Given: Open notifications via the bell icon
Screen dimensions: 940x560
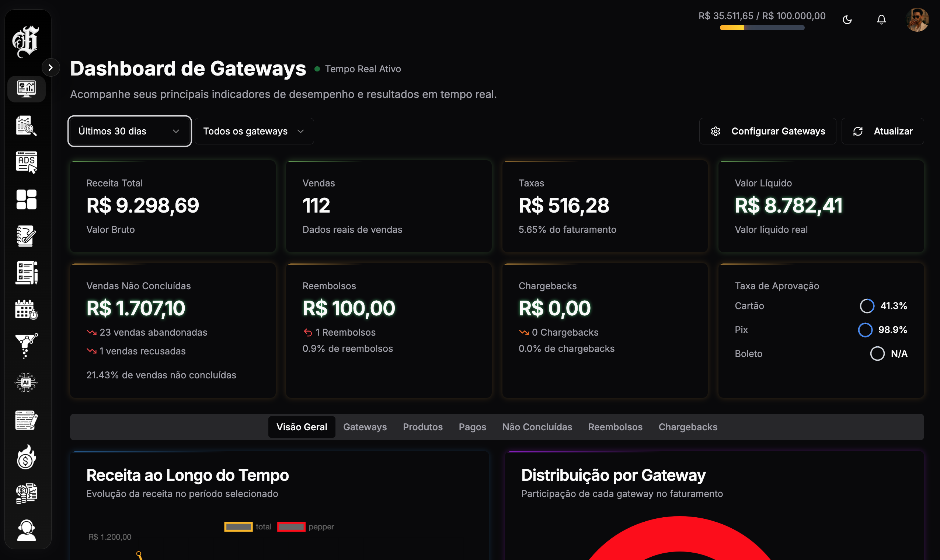Looking at the screenshot, I should coord(881,20).
